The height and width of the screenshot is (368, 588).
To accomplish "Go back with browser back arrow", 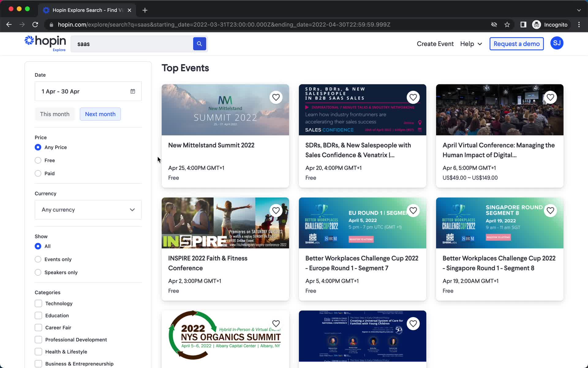I will click(x=9, y=25).
